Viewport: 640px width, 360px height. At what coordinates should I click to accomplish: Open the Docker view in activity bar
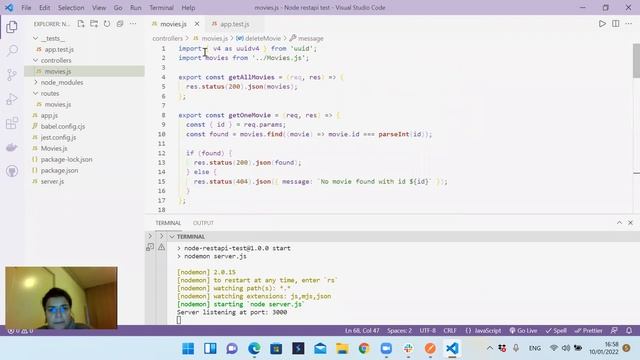12,147
